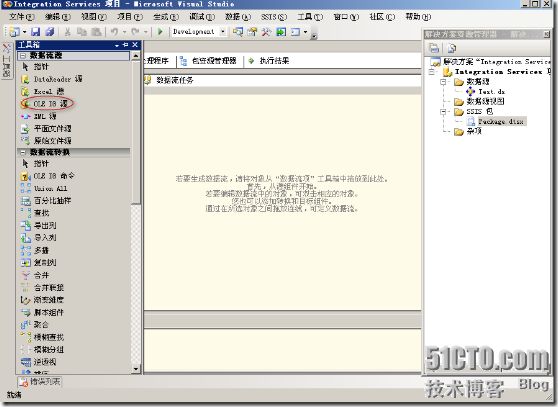Screen dimensions: 558x407
Task: Open the 调试 menu
Action: pyautogui.click(x=202, y=17)
